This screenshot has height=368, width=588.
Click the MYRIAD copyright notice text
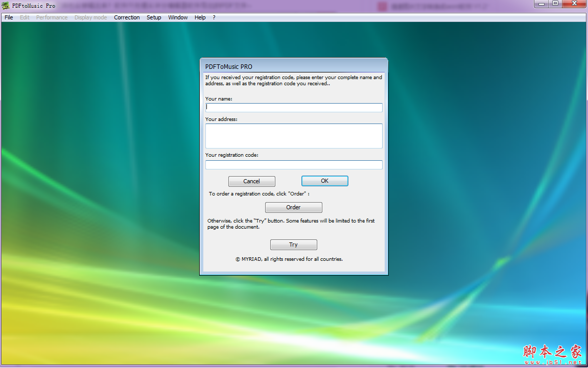click(x=289, y=259)
